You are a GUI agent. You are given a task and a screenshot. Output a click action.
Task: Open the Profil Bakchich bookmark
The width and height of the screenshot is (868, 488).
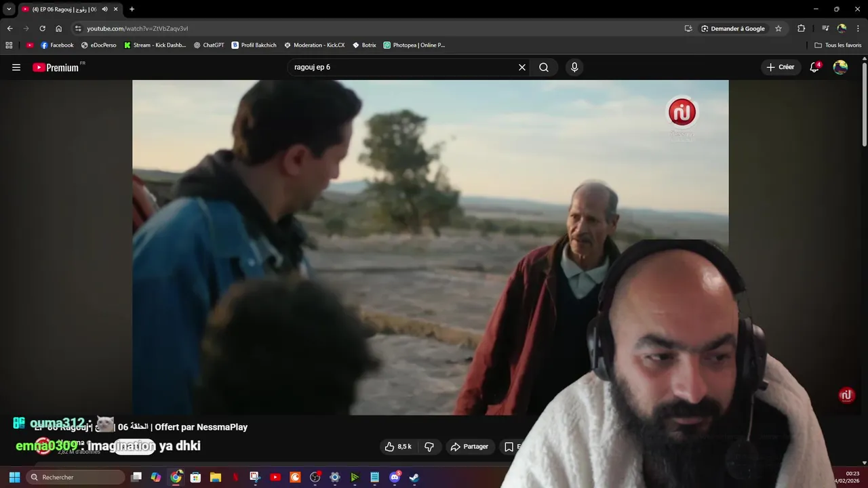click(254, 45)
